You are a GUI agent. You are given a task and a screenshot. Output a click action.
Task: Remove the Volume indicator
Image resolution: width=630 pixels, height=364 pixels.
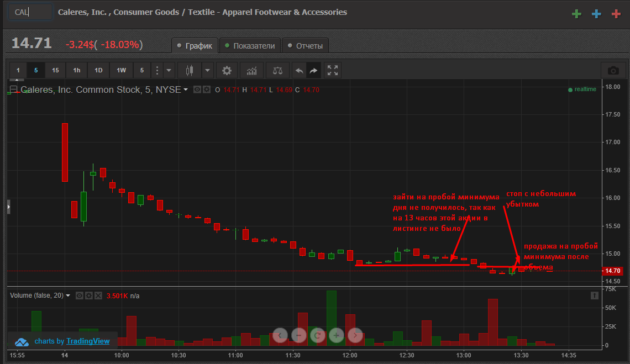(98, 296)
